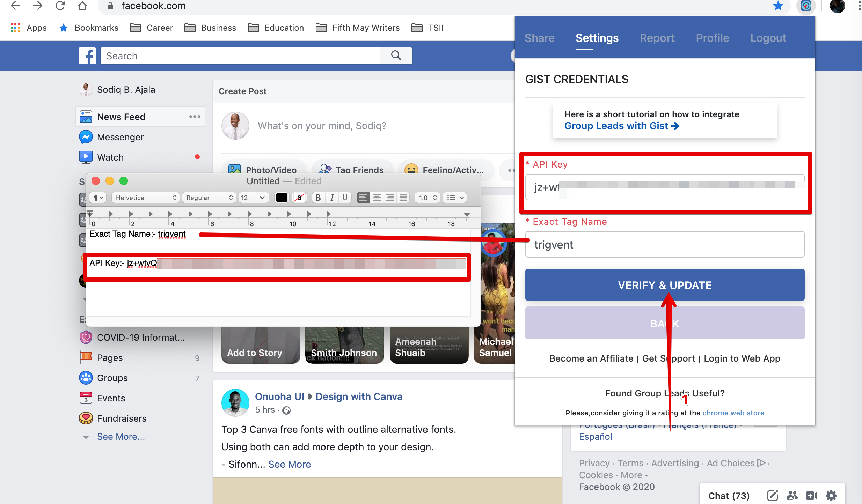Open the Group Leads with Gist link
862x504 pixels.
click(x=621, y=126)
